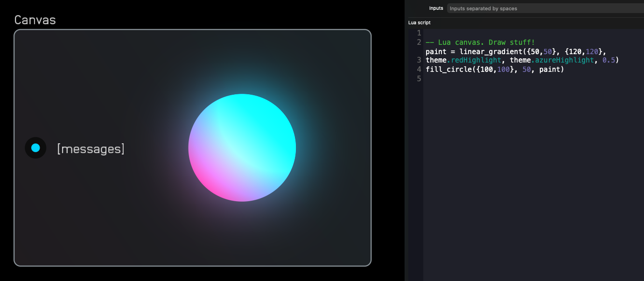Select the rendered gradient circle on the canvas

point(242,148)
